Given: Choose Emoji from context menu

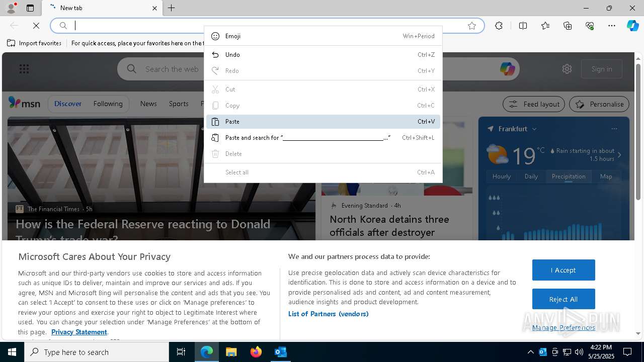Looking at the screenshot, I should point(323,36).
